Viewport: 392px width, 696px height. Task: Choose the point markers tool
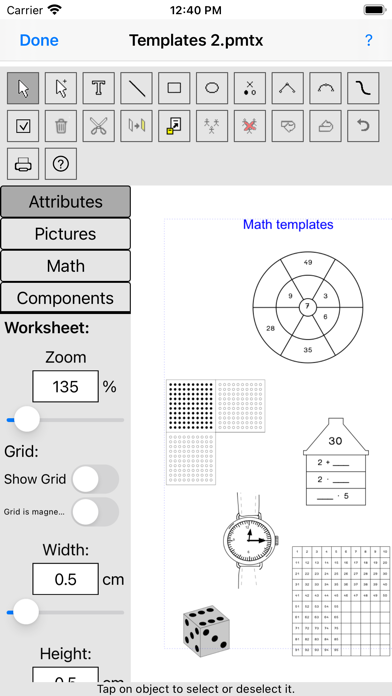[250, 88]
